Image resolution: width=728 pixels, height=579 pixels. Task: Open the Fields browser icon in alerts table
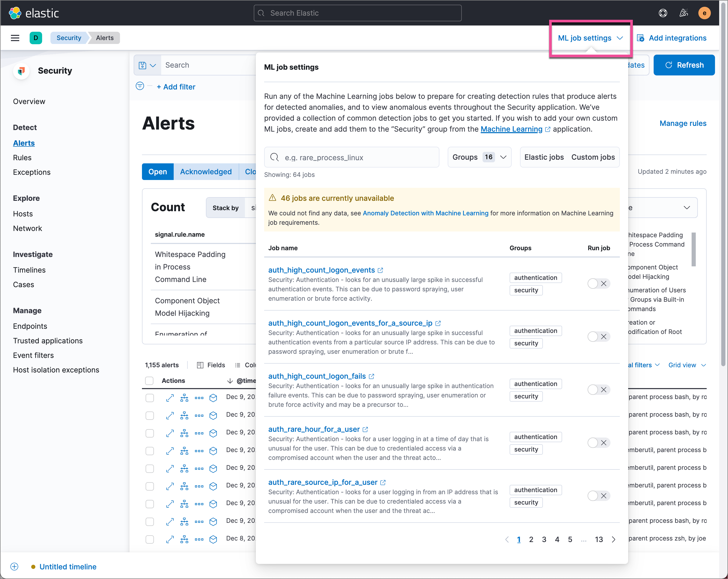click(200, 365)
